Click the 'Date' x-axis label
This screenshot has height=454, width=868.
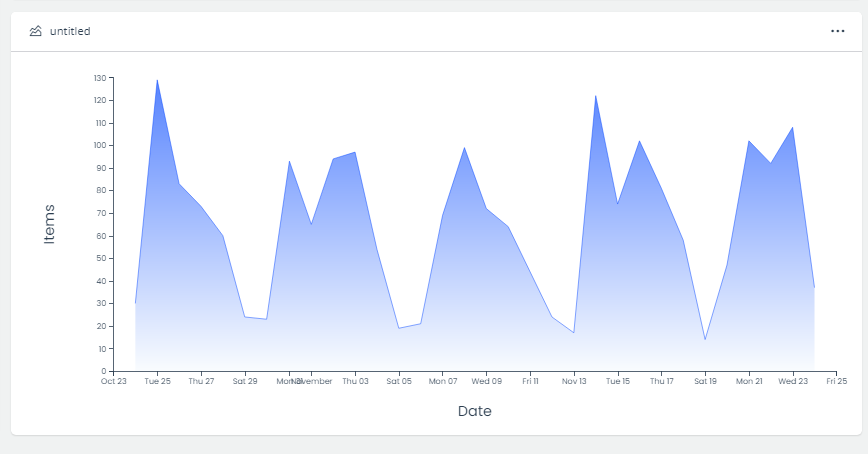474,411
